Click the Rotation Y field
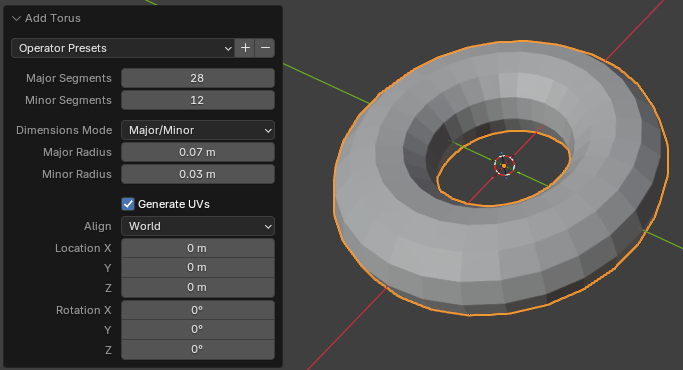683x370 pixels. point(198,329)
